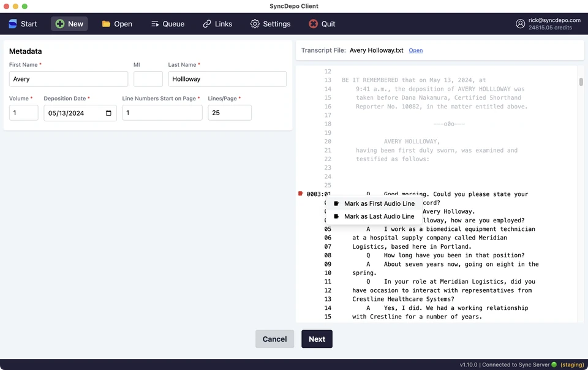Focus the Deposition Date field 05/13/2024
Image resolution: width=588 pixels, height=370 pixels.
pyautogui.click(x=80, y=113)
